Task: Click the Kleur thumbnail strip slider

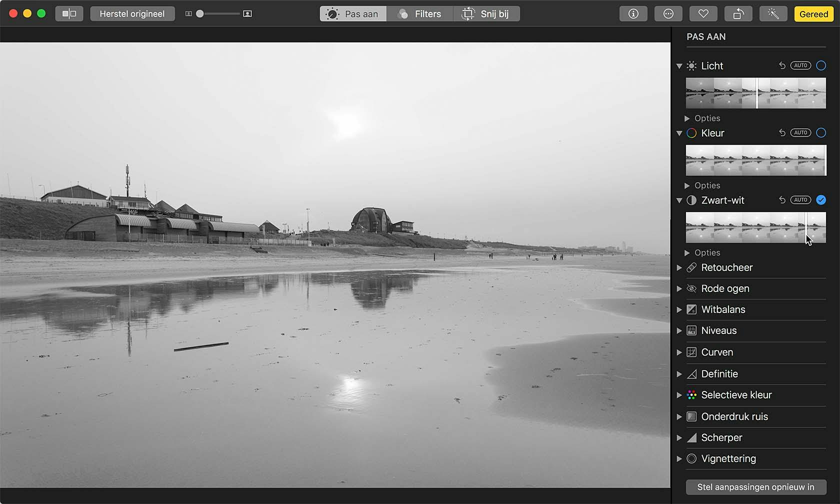Action: (756, 160)
